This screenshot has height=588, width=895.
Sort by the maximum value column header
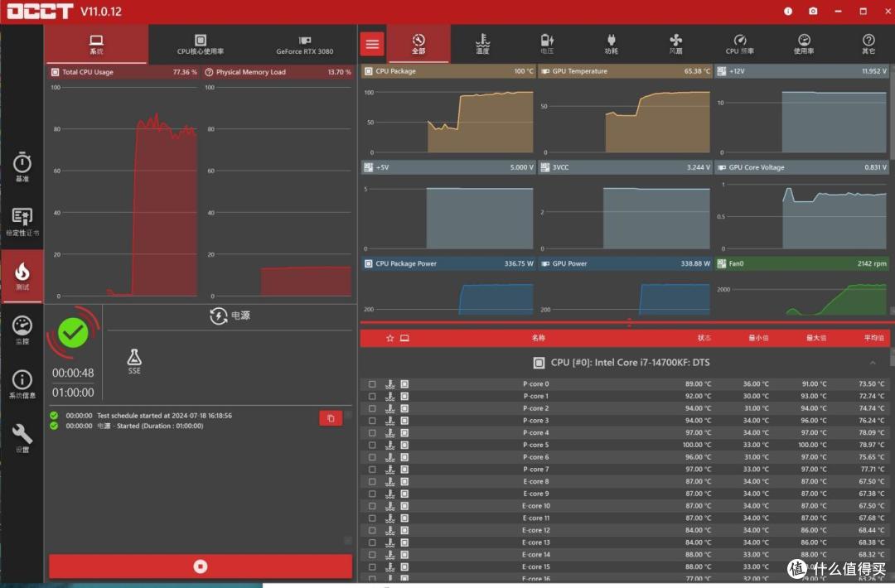816,338
